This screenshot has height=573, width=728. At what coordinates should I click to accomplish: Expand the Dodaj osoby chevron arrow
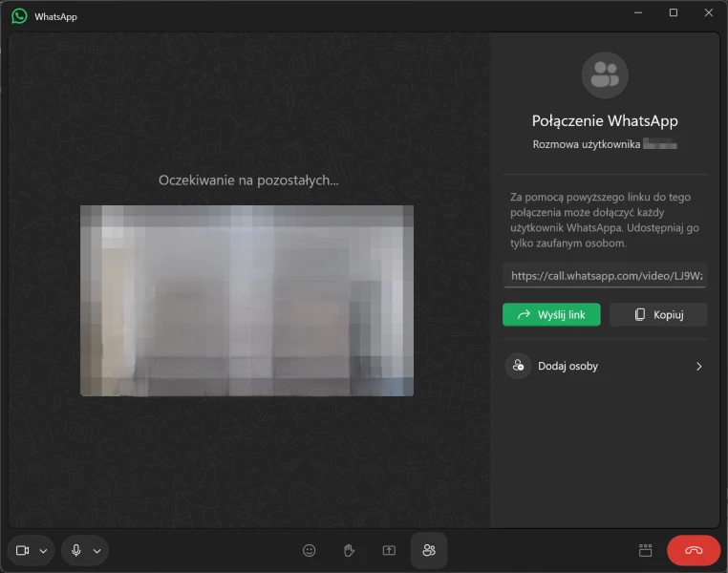698,366
